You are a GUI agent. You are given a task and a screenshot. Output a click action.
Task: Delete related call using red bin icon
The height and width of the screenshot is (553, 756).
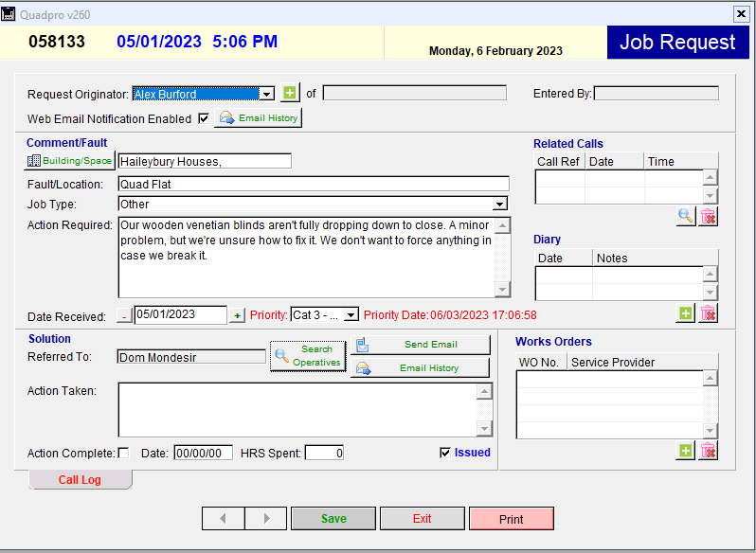[x=708, y=217]
